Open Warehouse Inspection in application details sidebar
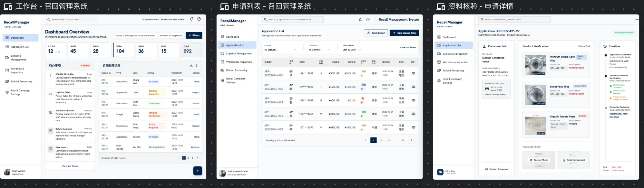644x188 pixels. (x=454, y=62)
